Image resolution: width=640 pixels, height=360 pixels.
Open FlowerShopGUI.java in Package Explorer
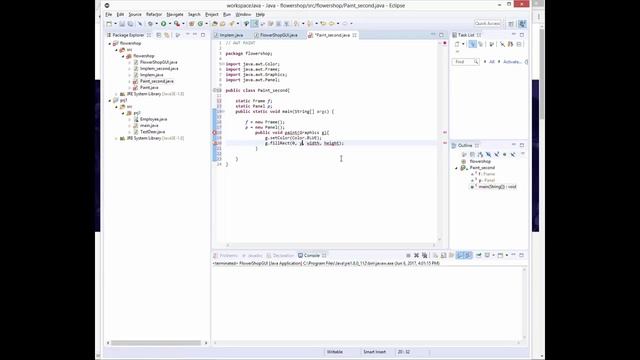point(158,62)
